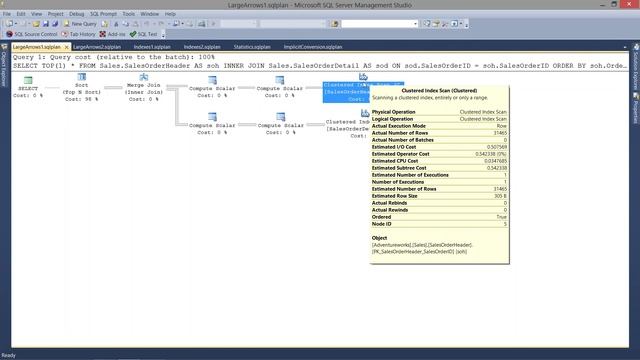Switch to the ImplicitConversion.sqlplan tab
640x360 pixels.
[313, 47]
